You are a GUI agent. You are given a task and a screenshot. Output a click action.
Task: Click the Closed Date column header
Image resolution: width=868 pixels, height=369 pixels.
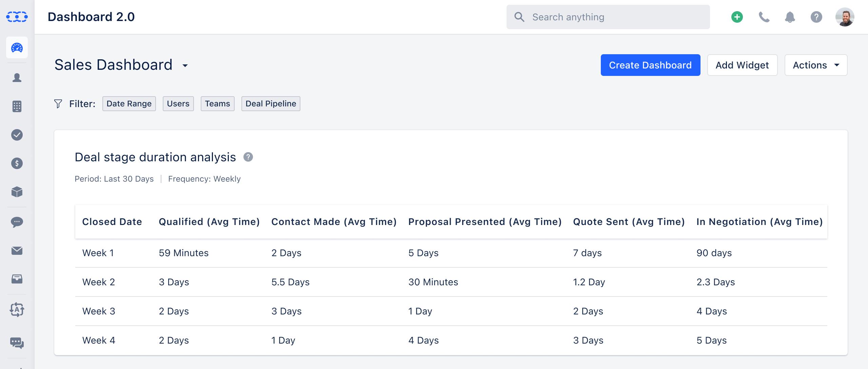click(112, 222)
